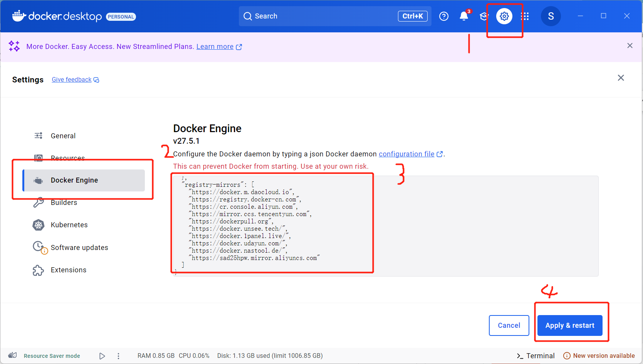The image size is (643, 364).
Task: Click the "registry-mirrors" key line
Action: (218, 185)
